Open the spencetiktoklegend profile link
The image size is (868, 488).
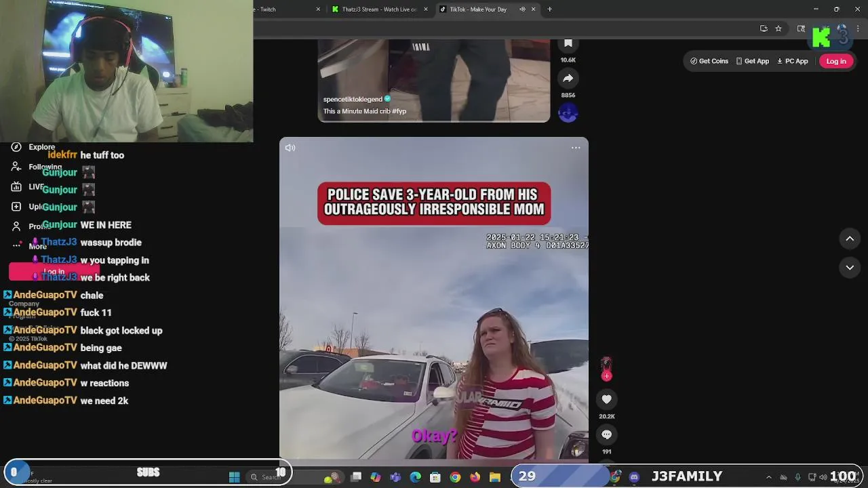coord(353,99)
